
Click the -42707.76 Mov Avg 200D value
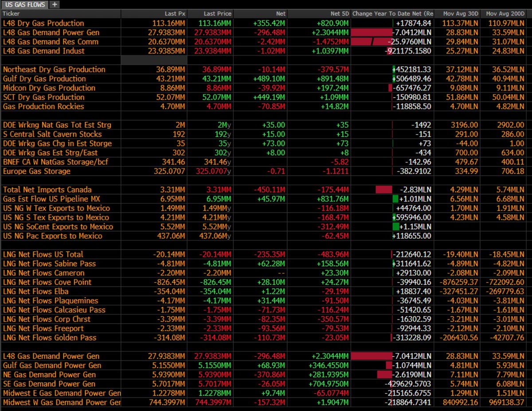pyautogui.click(x=507, y=338)
